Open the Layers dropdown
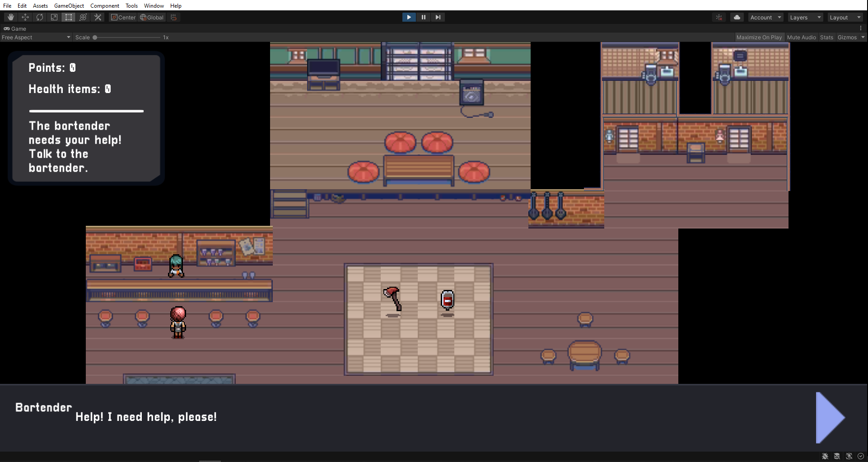 click(805, 17)
